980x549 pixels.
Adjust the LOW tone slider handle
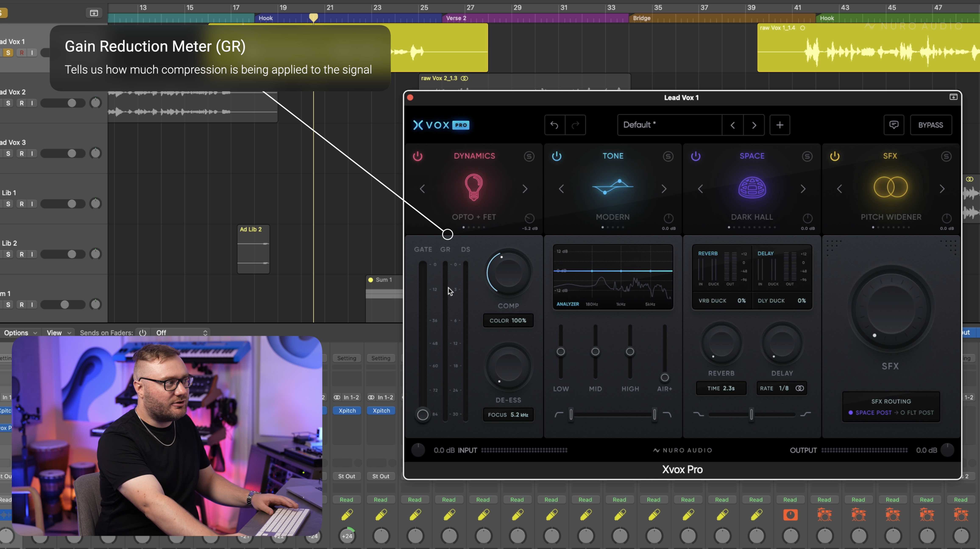click(560, 352)
